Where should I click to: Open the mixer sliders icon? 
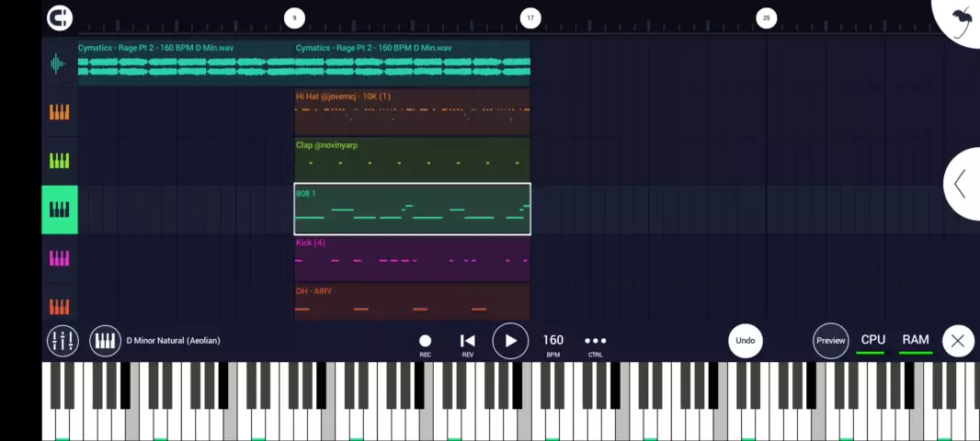point(63,341)
